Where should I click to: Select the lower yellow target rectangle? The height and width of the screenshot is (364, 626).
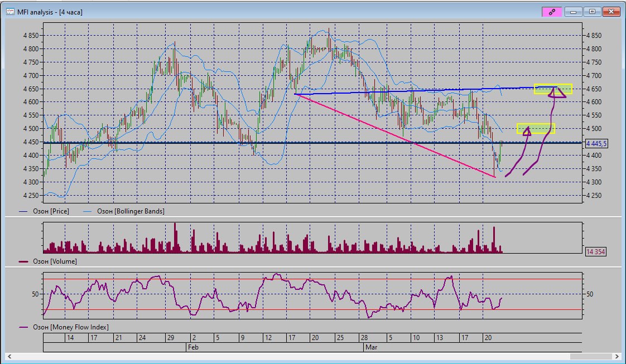(536, 128)
